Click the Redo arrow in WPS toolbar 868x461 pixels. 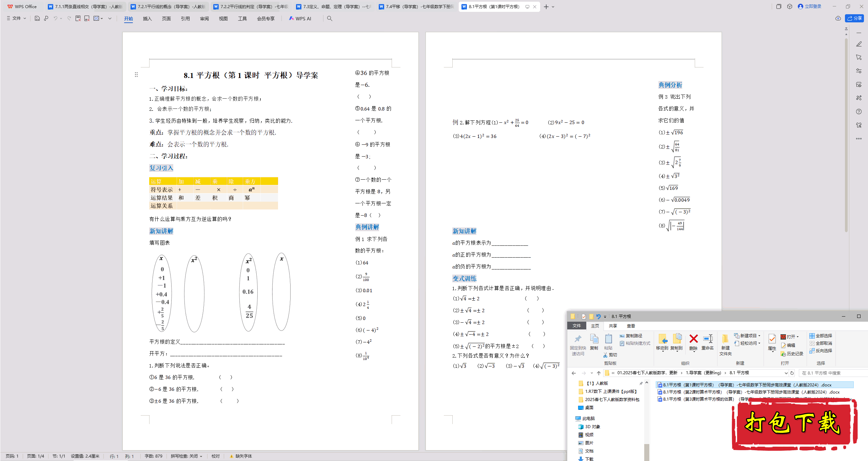[x=69, y=18]
